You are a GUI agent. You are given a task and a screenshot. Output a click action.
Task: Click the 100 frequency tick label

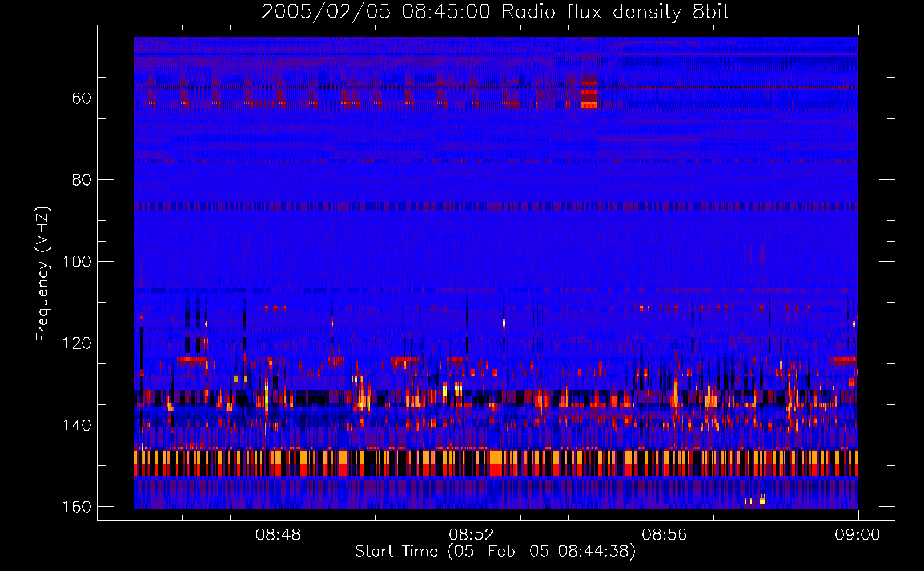point(77,262)
